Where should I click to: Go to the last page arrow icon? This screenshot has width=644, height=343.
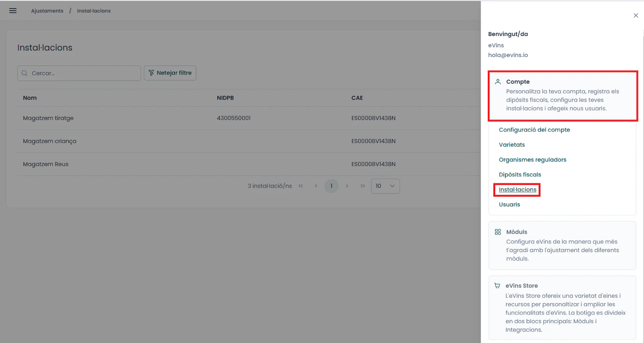point(363,186)
